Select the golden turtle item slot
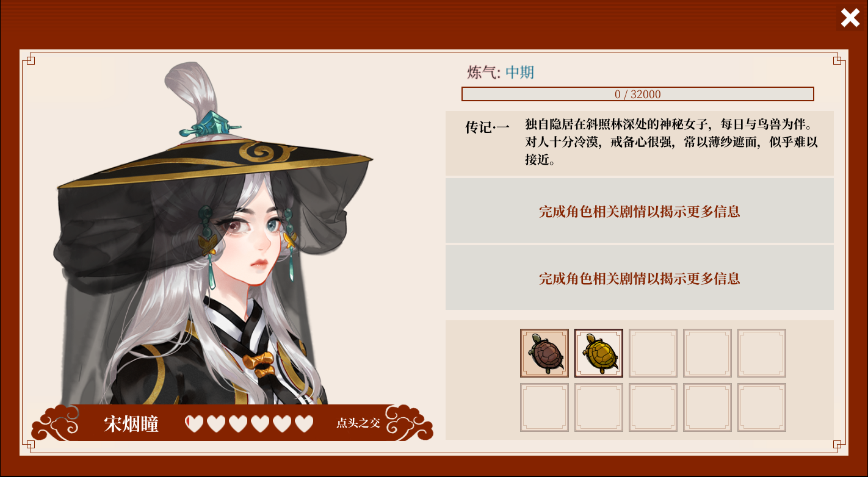 click(599, 353)
